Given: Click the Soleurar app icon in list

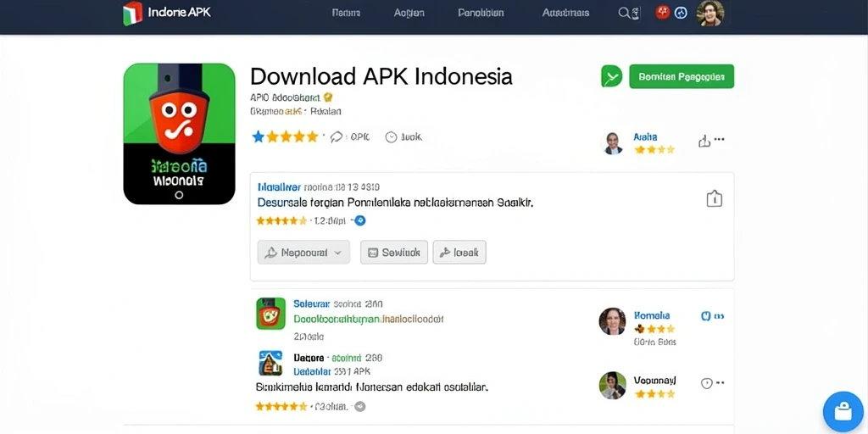Looking at the screenshot, I should tap(270, 314).
